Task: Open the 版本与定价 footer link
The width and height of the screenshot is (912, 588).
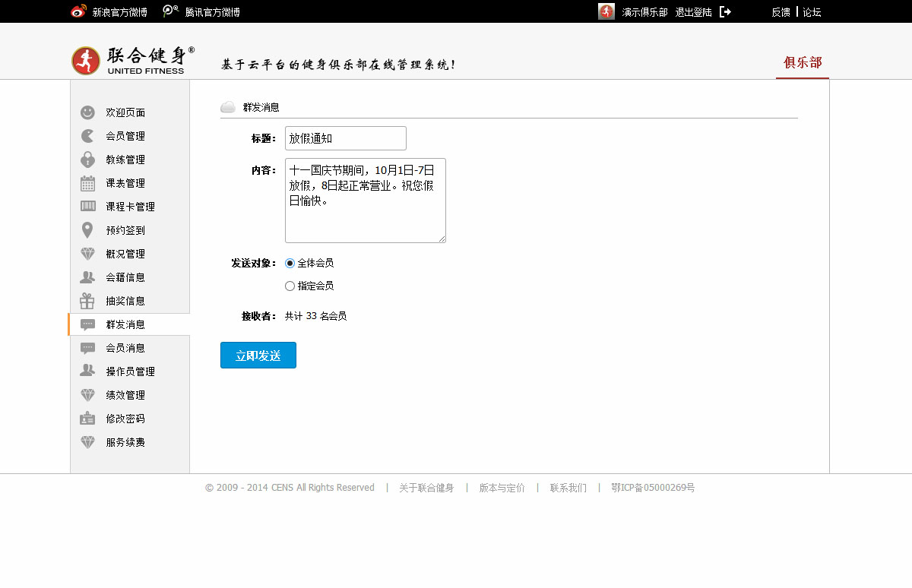Action: tap(502, 488)
